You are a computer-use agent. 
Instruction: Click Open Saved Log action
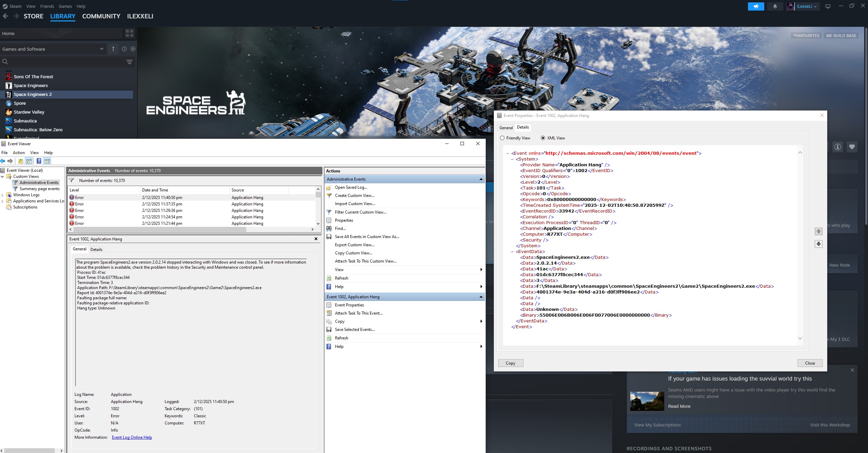351,187
